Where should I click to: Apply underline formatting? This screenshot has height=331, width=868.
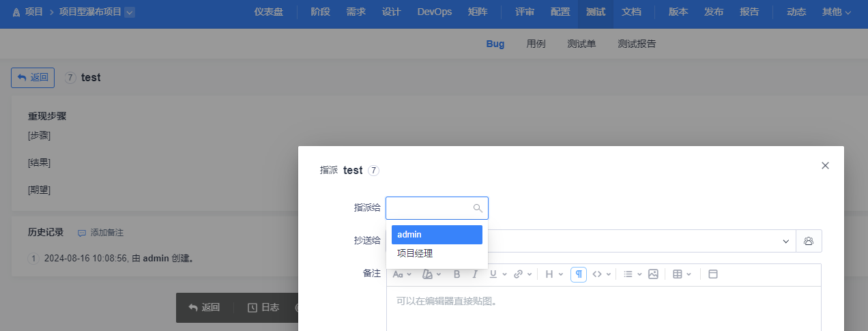pyautogui.click(x=493, y=274)
